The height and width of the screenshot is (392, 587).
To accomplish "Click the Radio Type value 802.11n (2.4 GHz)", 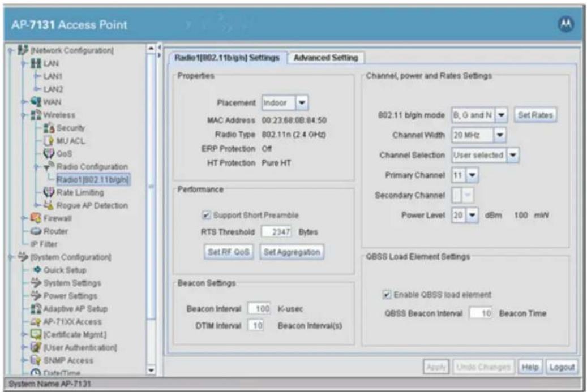I will point(293,134).
